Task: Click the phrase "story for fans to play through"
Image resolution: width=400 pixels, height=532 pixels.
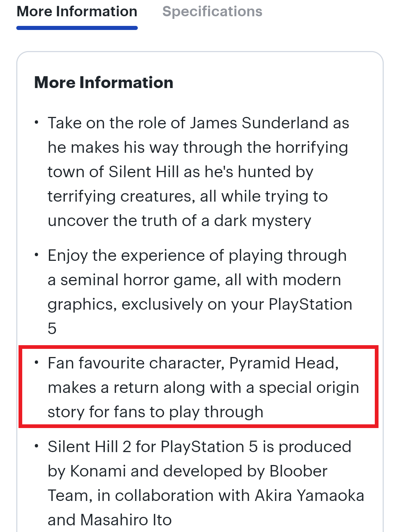Action: [156, 412]
